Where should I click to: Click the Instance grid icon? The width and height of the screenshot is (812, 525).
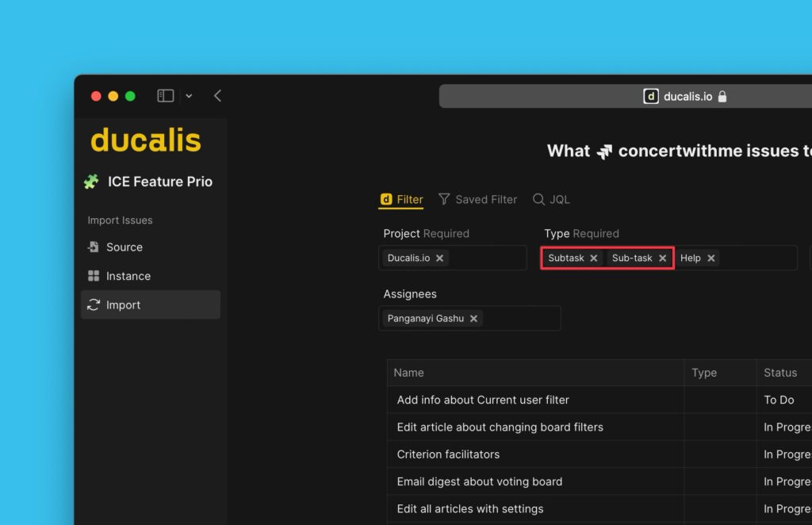tap(94, 276)
